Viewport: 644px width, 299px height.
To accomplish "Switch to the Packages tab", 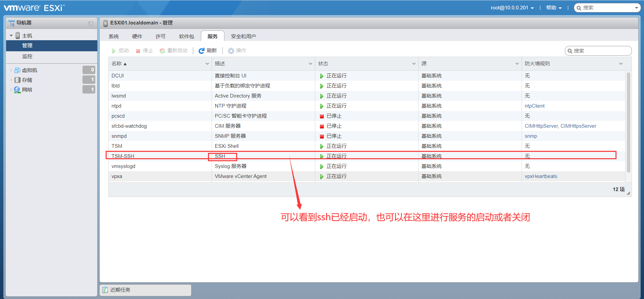I will (186, 36).
